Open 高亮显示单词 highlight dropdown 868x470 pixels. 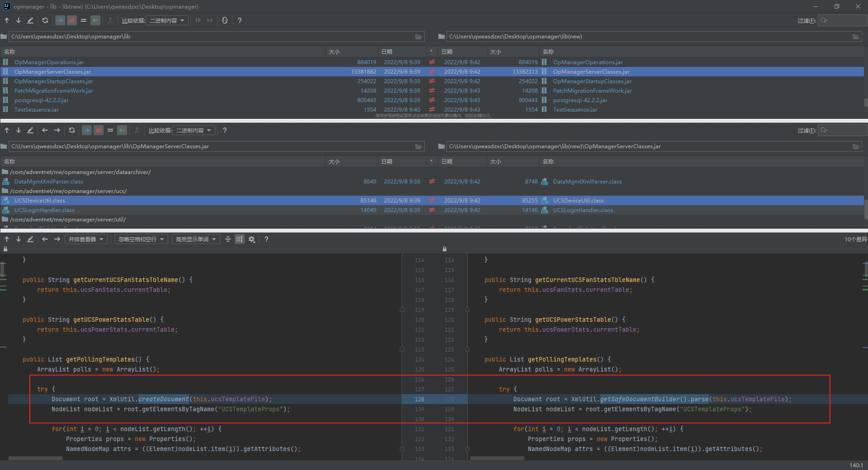[x=196, y=239]
